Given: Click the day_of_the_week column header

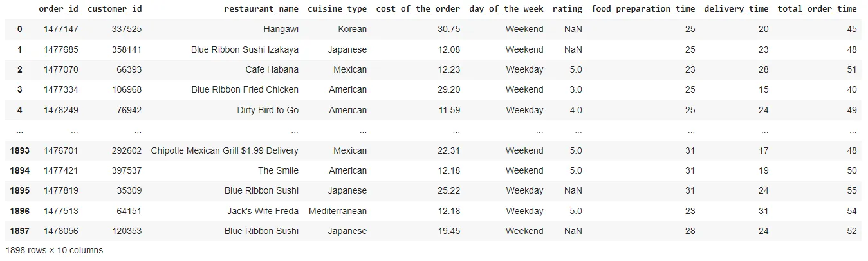Looking at the screenshot, I should [506, 9].
